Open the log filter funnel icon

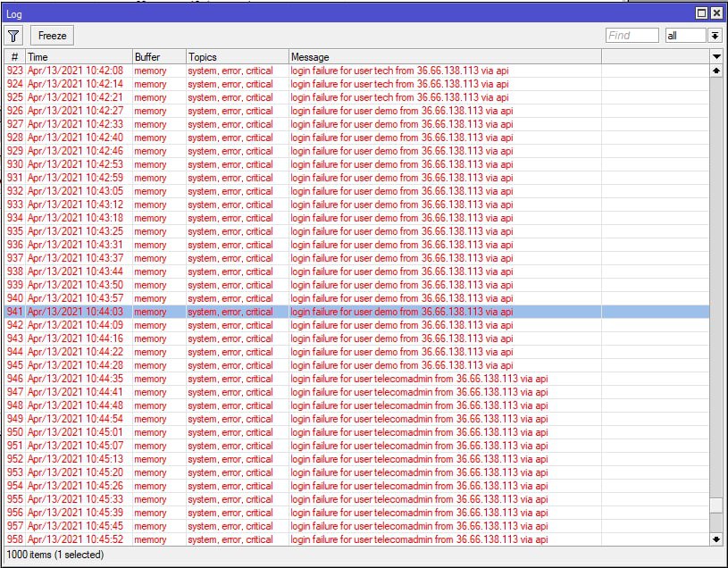13,36
